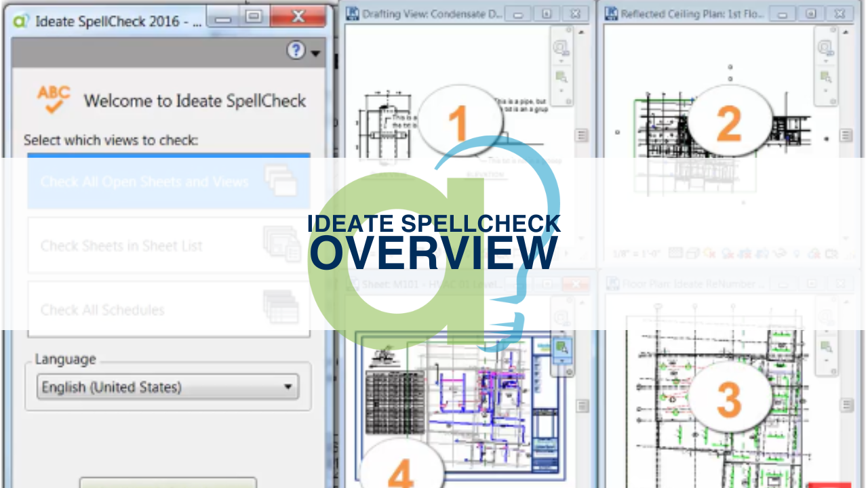Open steering wheel in Reflected Ceiling Plan window
Image resolution: width=868 pixels, height=488 pixels.
pyautogui.click(x=825, y=47)
